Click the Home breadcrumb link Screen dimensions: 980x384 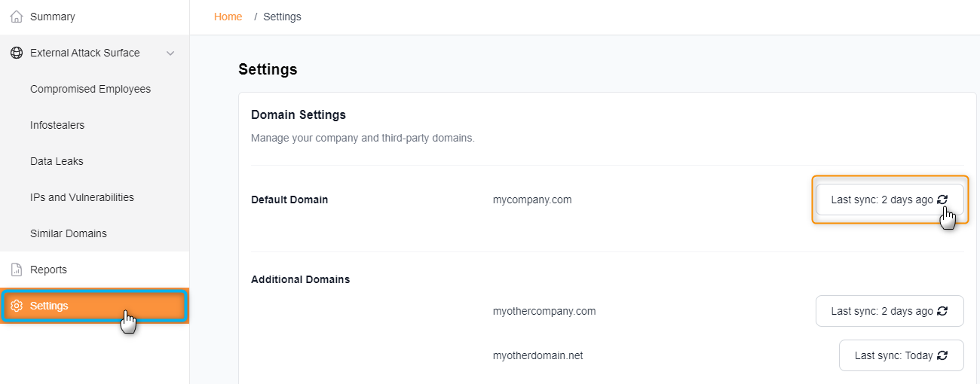pos(228,17)
